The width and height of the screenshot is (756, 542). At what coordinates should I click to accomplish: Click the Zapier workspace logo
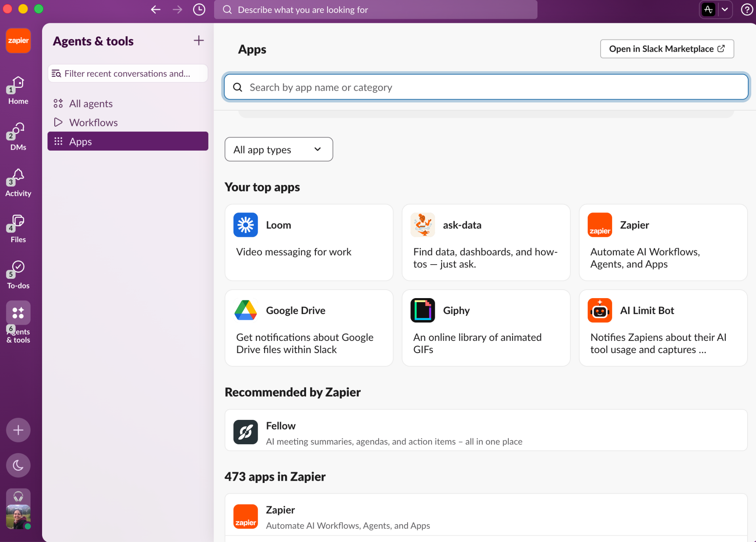[x=18, y=41]
